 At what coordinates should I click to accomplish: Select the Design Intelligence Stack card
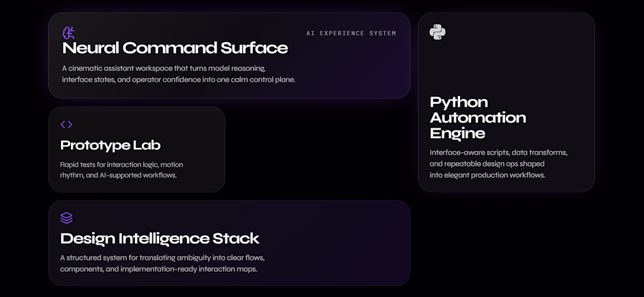pos(229,243)
